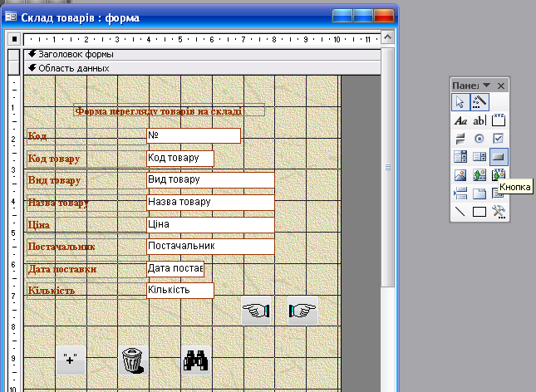Click the "+" add record button
Image resolution: width=536 pixels, height=392 pixels.
pyautogui.click(x=71, y=360)
